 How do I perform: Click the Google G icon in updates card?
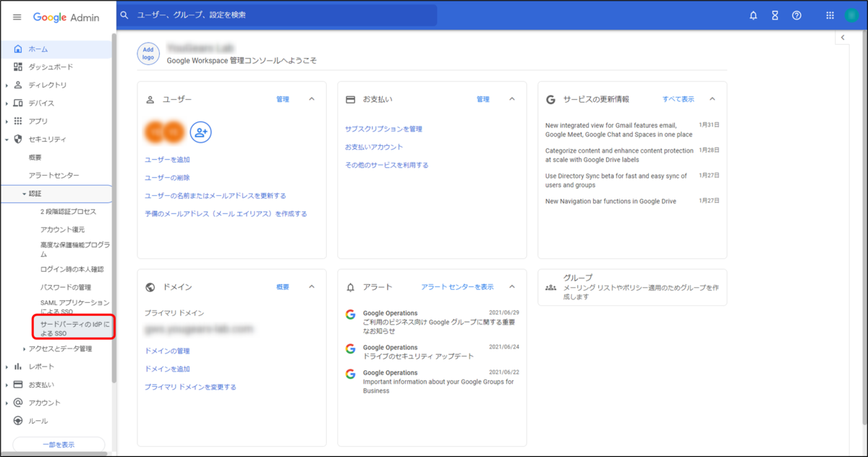(550, 99)
